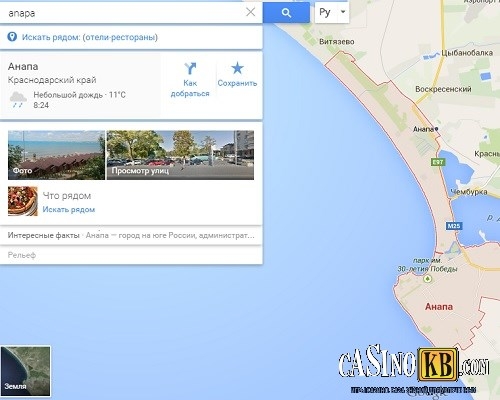Click the M25 highway badge on the map

454,226
